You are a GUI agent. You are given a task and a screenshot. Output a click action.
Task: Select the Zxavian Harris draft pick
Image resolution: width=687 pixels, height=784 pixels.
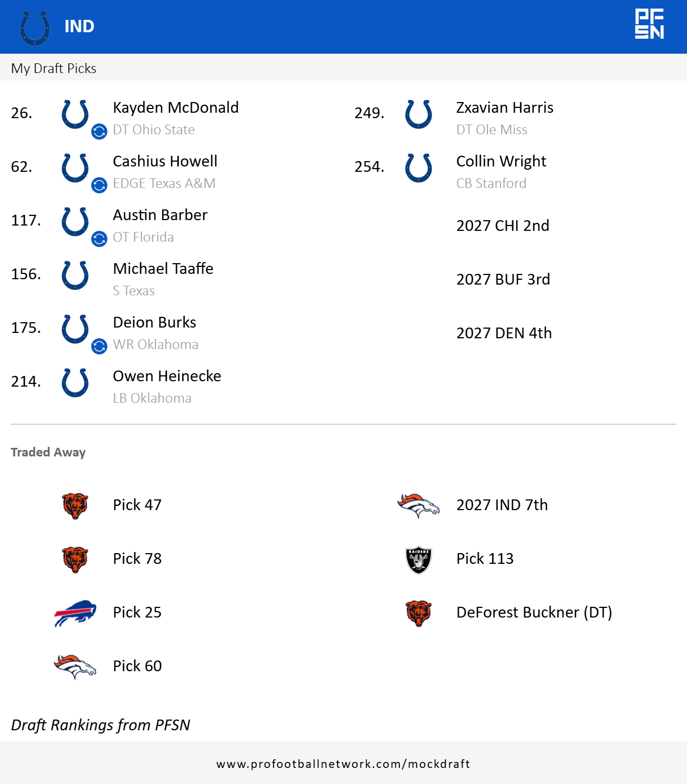tap(505, 107)
